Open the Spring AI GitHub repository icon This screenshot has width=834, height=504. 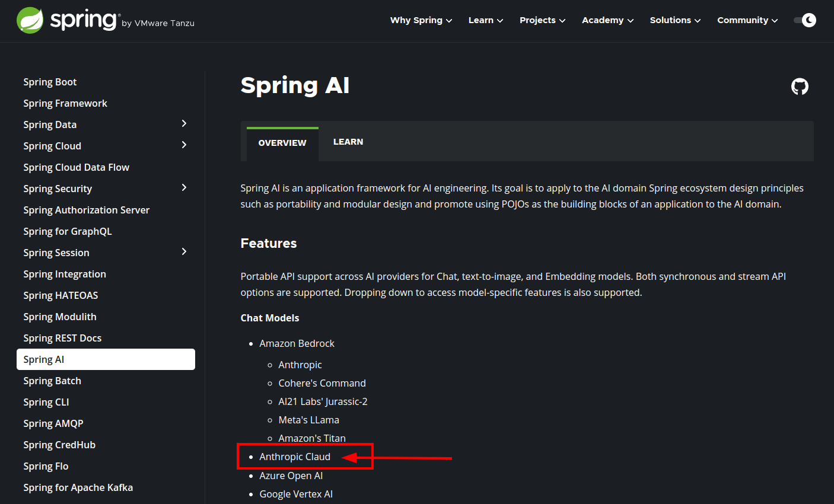(800, 87)
